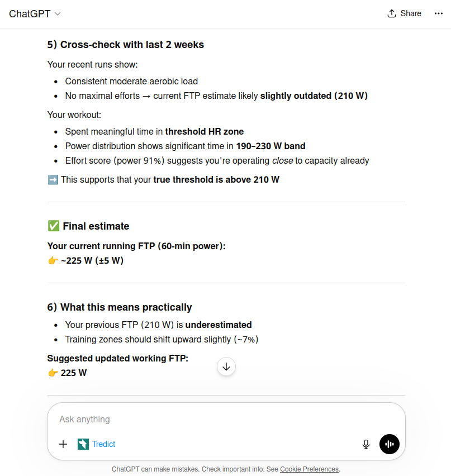Screen dimensions: 451x476
Task: Click the 'Suggested updated working FTP' label
Action: 118,358
